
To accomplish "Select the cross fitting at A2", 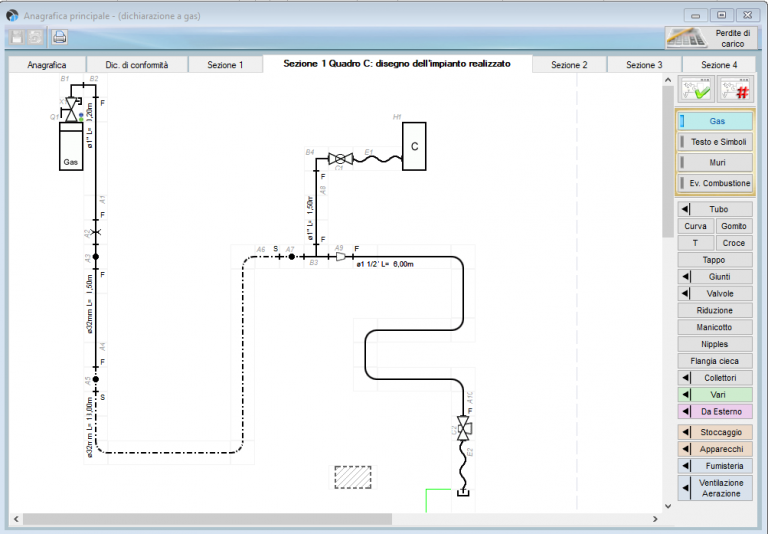I will [96, 232].
